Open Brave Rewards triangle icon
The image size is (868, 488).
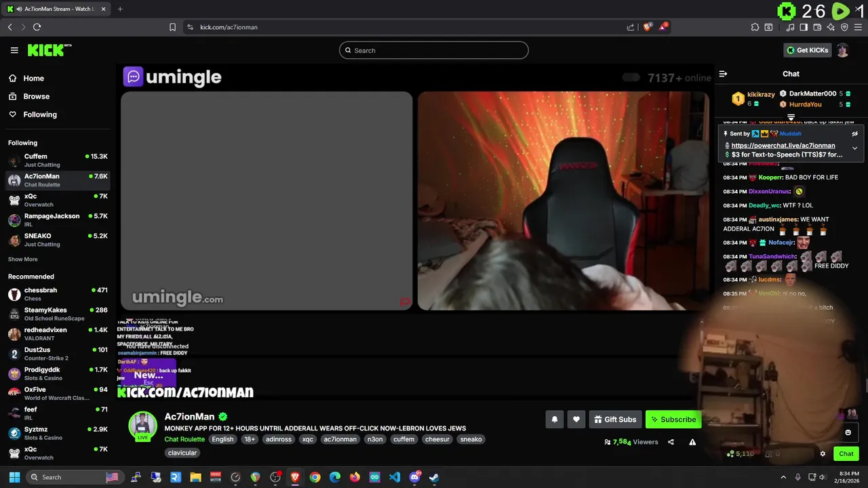pyautogui.click(x=664, y=27)
